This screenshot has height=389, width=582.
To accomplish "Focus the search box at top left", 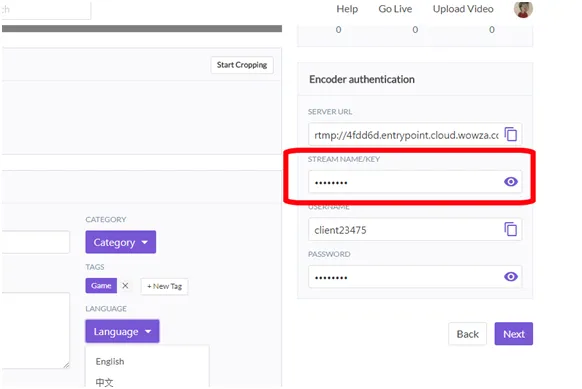I will pos(46,10).
